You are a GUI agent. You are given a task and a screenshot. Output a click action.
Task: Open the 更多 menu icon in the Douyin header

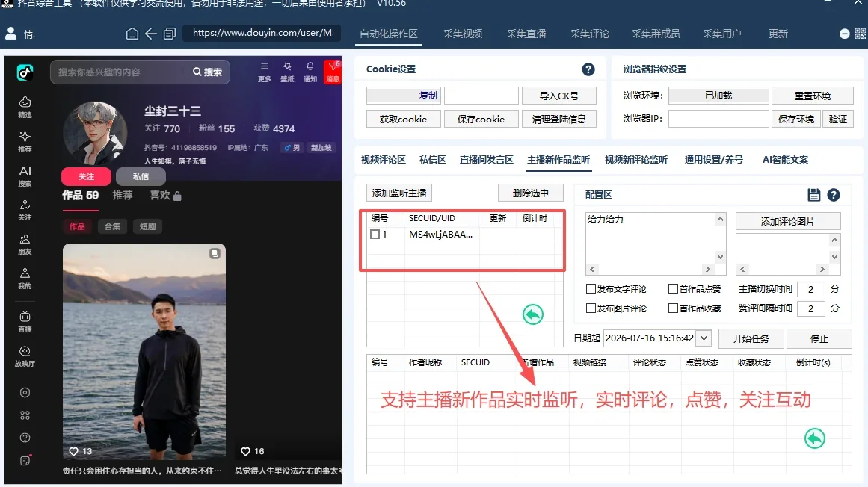[265, 72]
